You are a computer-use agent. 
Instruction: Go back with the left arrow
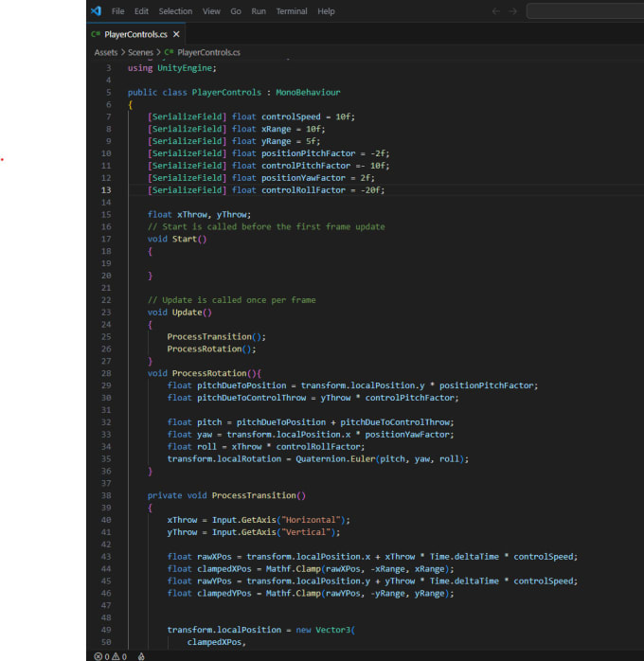click(x=496, y=11)
